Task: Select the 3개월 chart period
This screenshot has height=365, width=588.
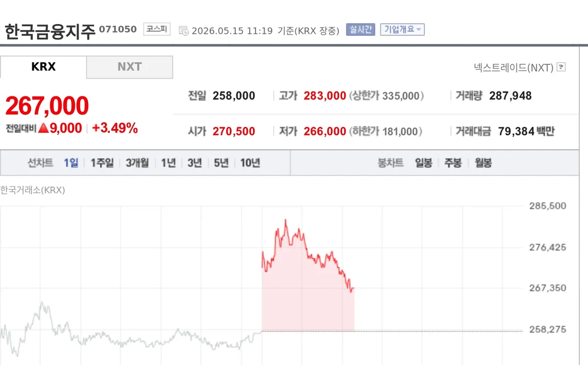Action: (137, 163)
